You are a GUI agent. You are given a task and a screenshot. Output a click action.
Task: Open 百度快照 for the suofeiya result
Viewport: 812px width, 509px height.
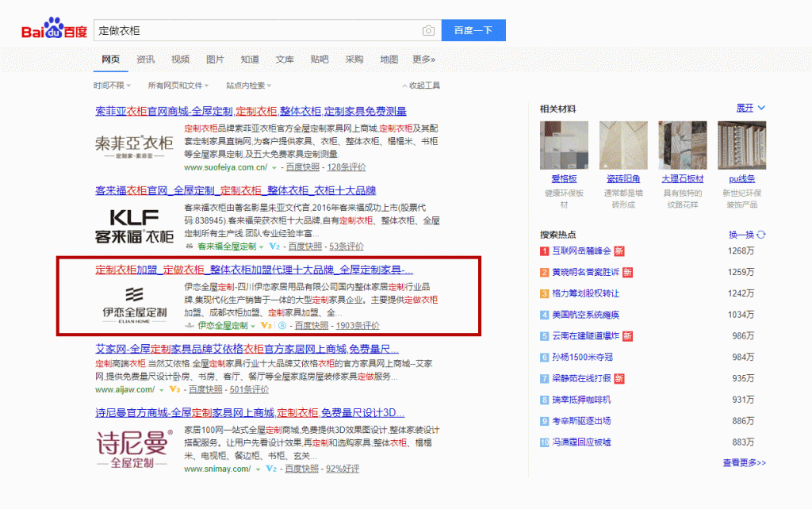coord(302,167)
